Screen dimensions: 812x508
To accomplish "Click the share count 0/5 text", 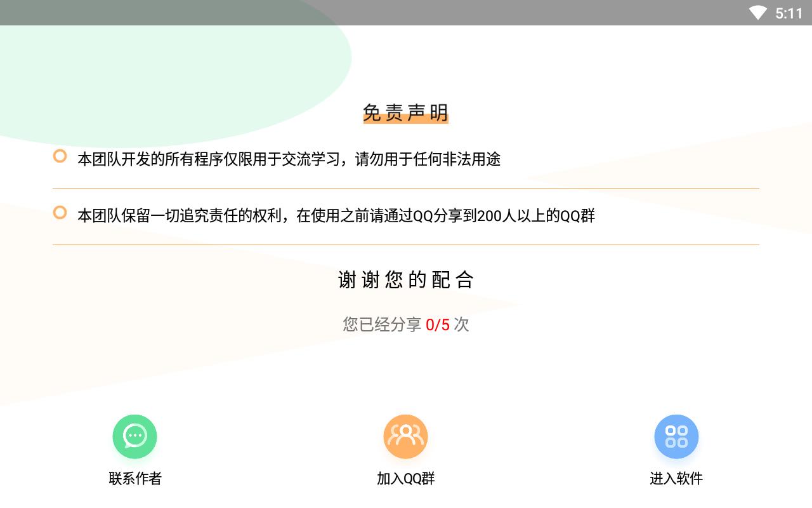I will 438,324.
